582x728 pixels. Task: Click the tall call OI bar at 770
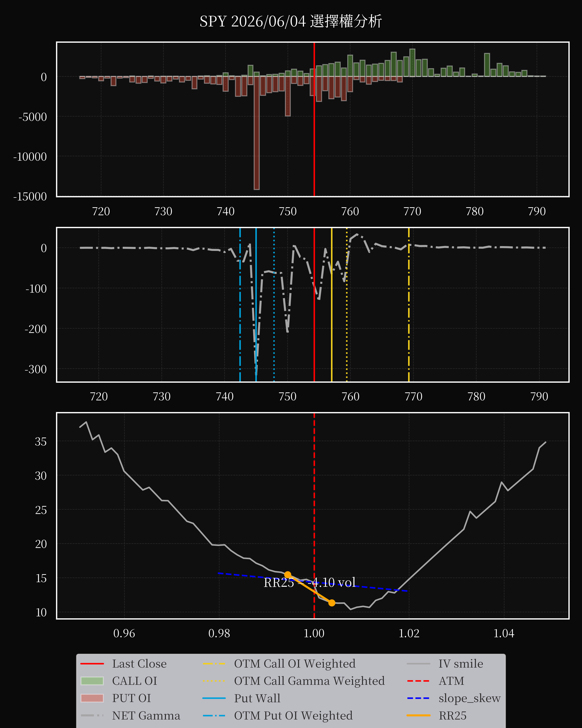tap(412, 63)
